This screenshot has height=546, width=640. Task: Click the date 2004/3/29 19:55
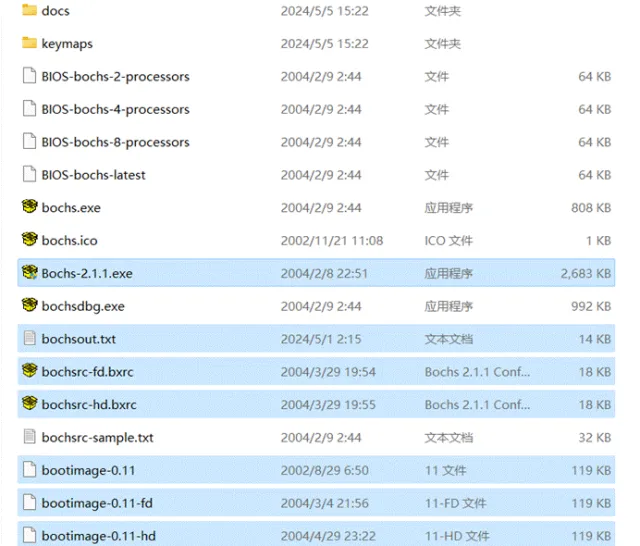coord(328,405)
